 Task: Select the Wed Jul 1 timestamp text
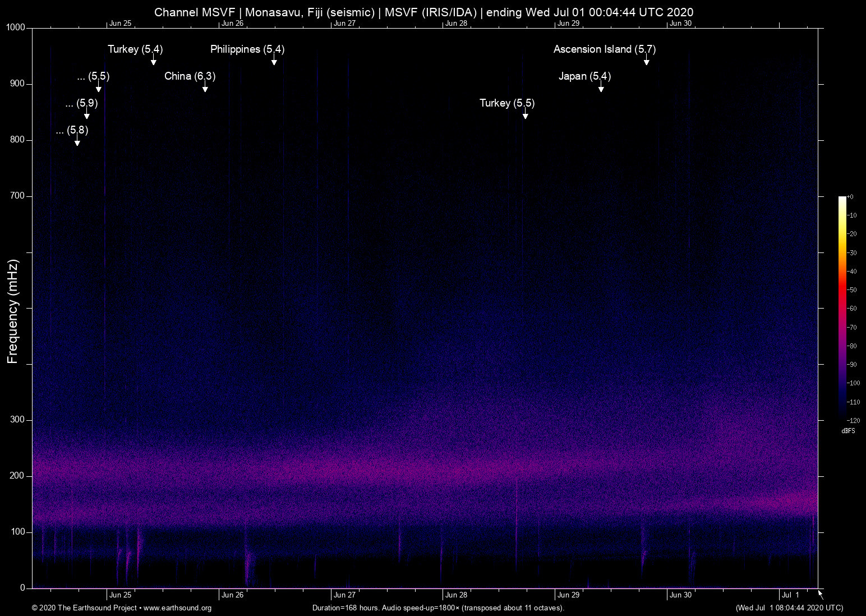(789, 608)
